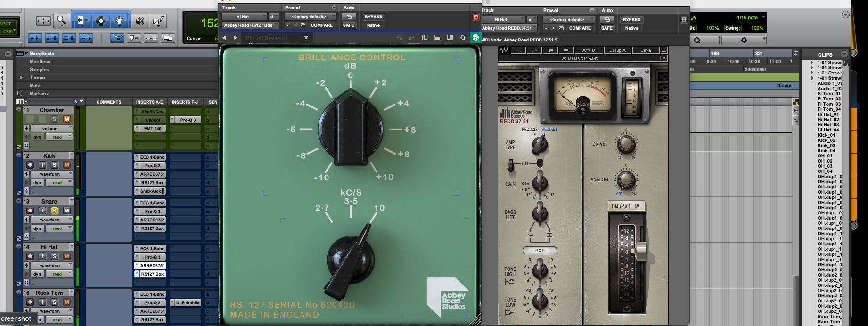Show left panel in RS127 toolbar

click(425, 38)
